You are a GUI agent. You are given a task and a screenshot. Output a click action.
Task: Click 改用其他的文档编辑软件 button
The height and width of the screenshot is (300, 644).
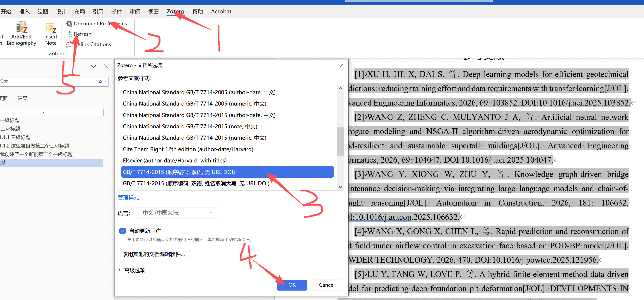[x=153, y=254]
